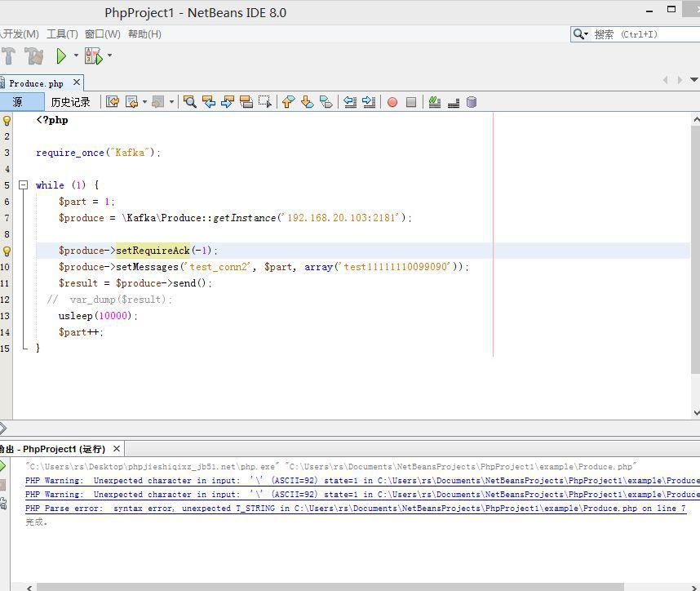Open the Back navigation dropdown arrow
This screenshot has height=591, width=700.
pyautogui.click(x=144, y=102)
